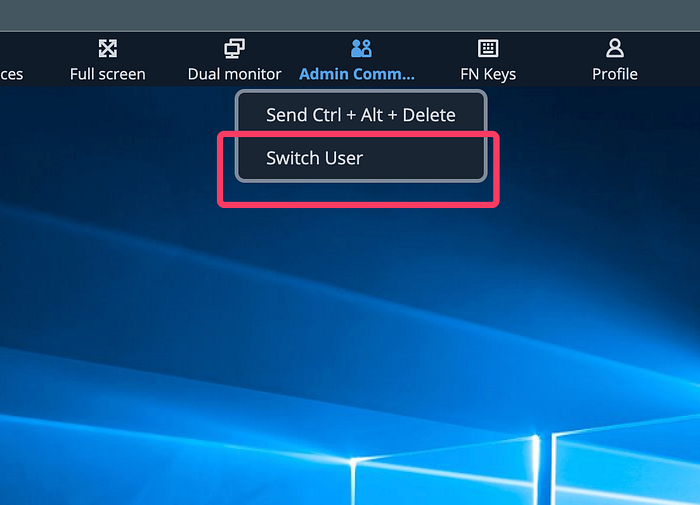Image resolution: width=700 pixels, height=505 pixels.
Task: Click the Full screen arrows icon
Action: click(x=108, y=48)
